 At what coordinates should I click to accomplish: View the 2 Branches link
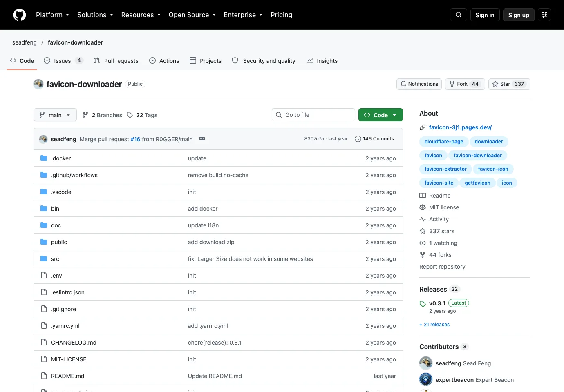[102, 115]
